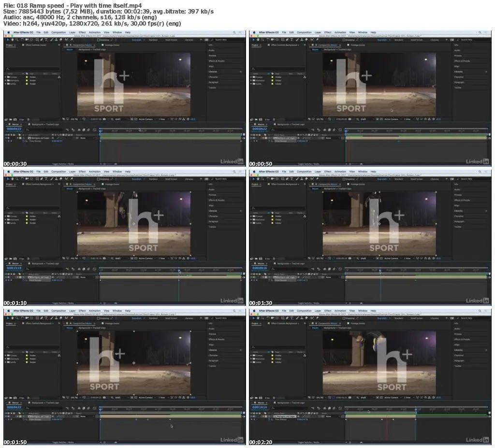Open the Layer menu in the 00:01:10 frame
Image resolution: width=495 pixels, height=448 pixels.
click(73, 172)
